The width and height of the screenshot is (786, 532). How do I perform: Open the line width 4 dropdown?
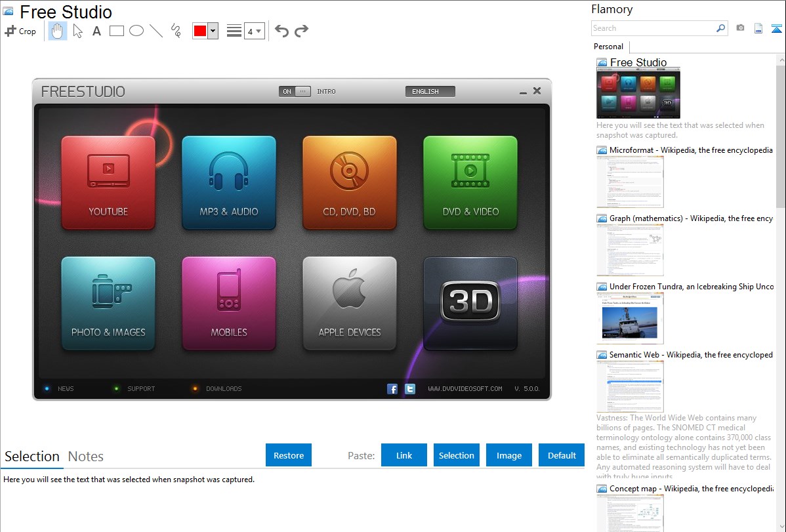(254, 31)
